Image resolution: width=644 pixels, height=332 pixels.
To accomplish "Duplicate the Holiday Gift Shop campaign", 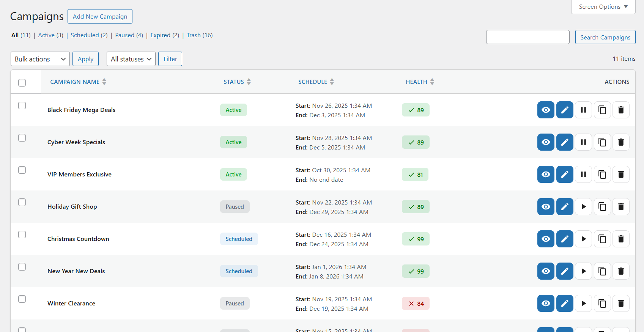I will [602, 207].
